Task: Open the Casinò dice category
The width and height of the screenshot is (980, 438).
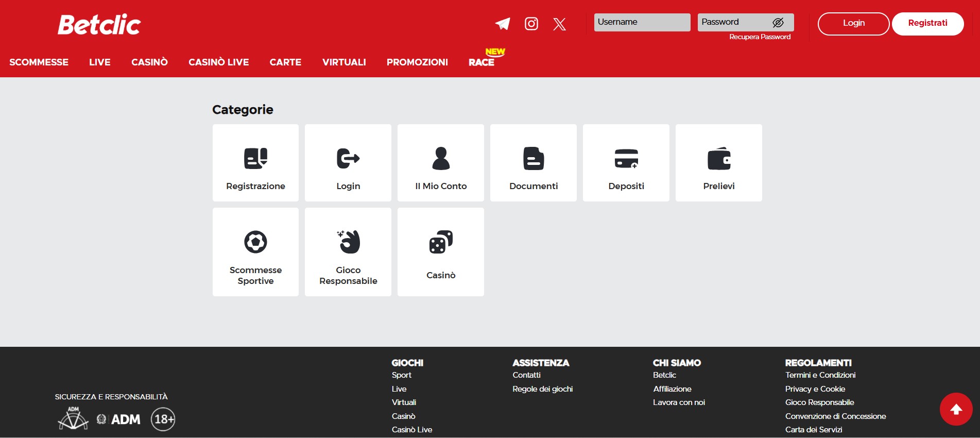Action: 441,252
